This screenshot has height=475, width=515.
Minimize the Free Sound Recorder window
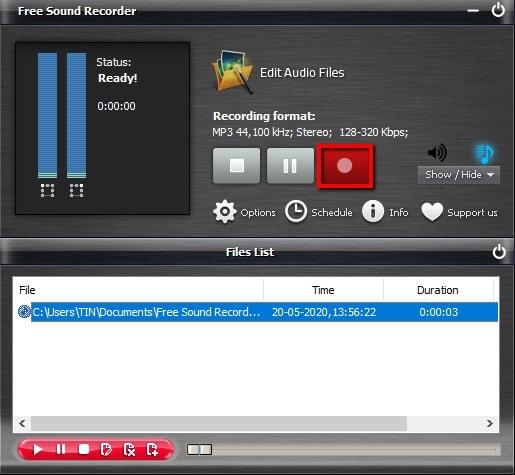473,11
